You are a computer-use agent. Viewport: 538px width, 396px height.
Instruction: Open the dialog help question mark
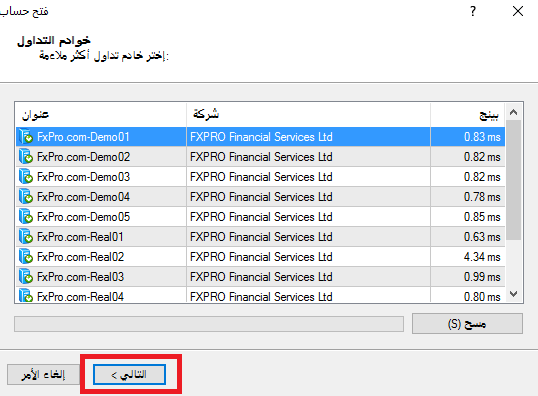pyautogui.click(x=473, y=11)
